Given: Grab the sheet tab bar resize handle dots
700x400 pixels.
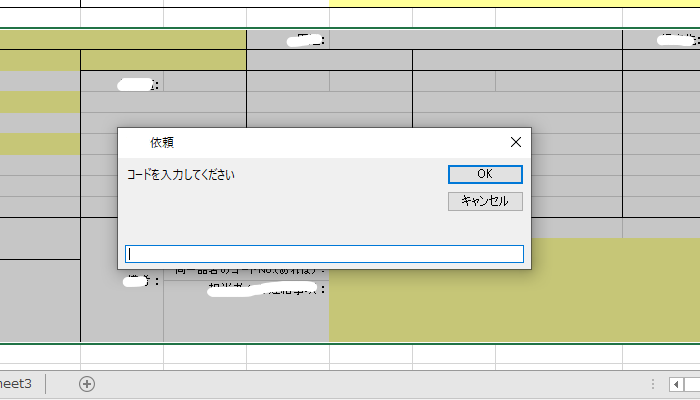Looking at the screenshot, I should (x=653, y=384).
